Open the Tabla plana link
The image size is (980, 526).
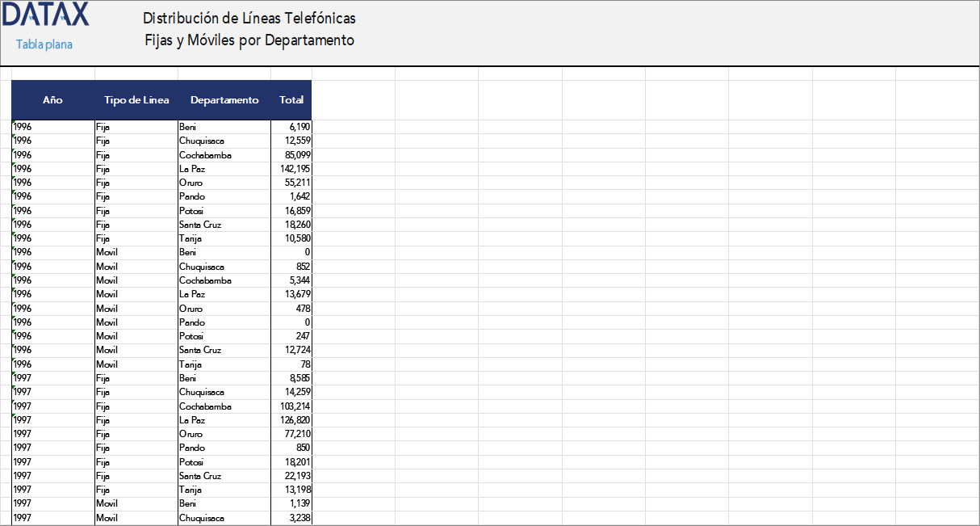pos(44,44)
